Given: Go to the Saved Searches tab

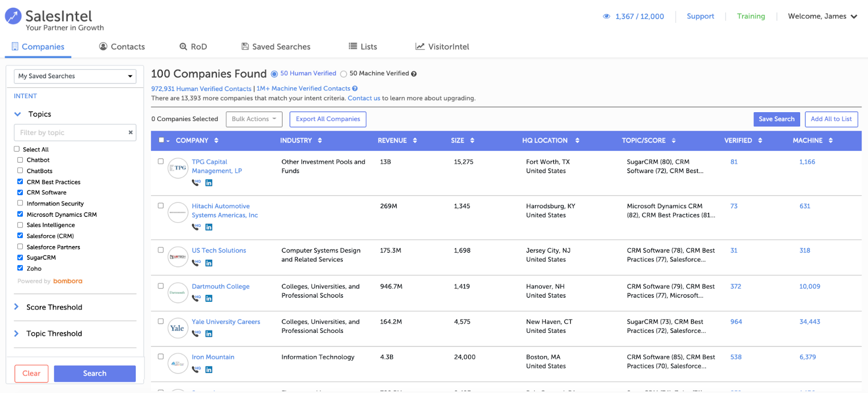Looking at the screenshot, I should tap(276, 47).
